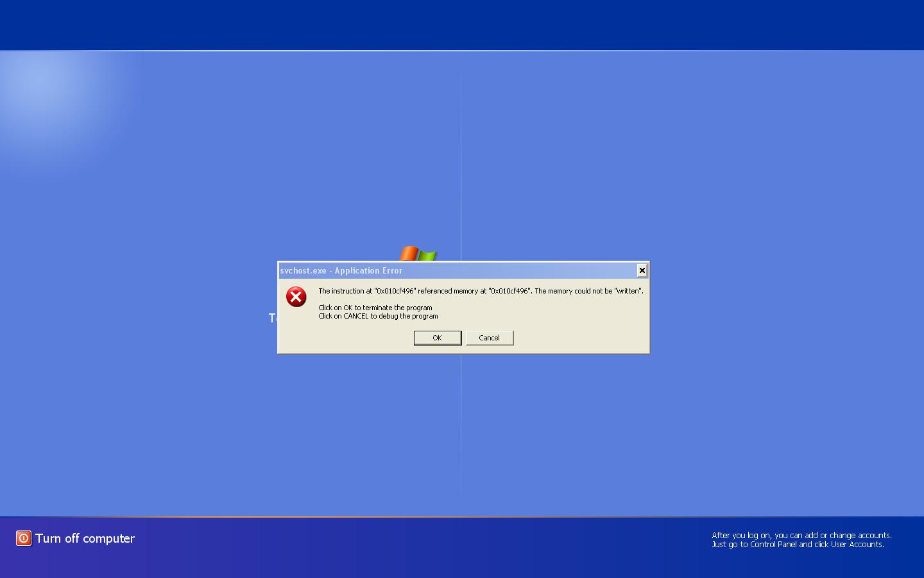
Task: Click the error badge beside the memory message
Action: 296,297
